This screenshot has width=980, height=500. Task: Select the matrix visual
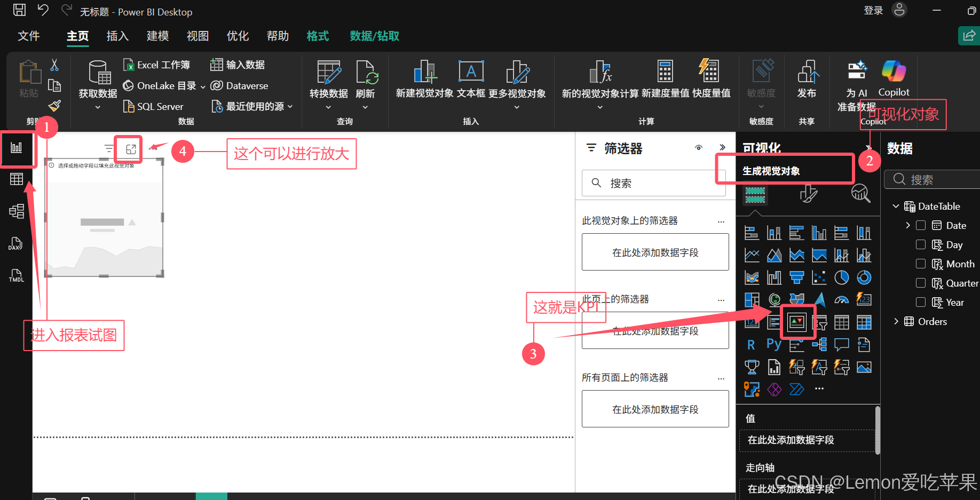click(x=864, y=322)
